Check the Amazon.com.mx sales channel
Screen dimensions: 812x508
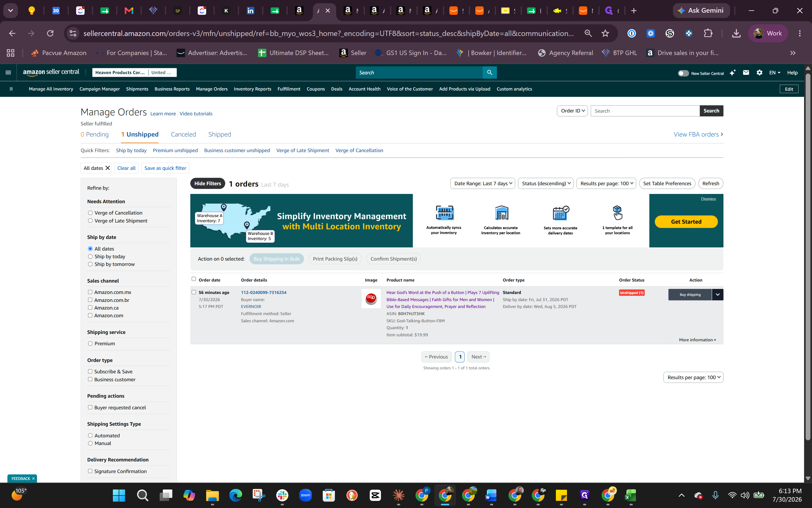pyautogui.click(x=90, y=292)
